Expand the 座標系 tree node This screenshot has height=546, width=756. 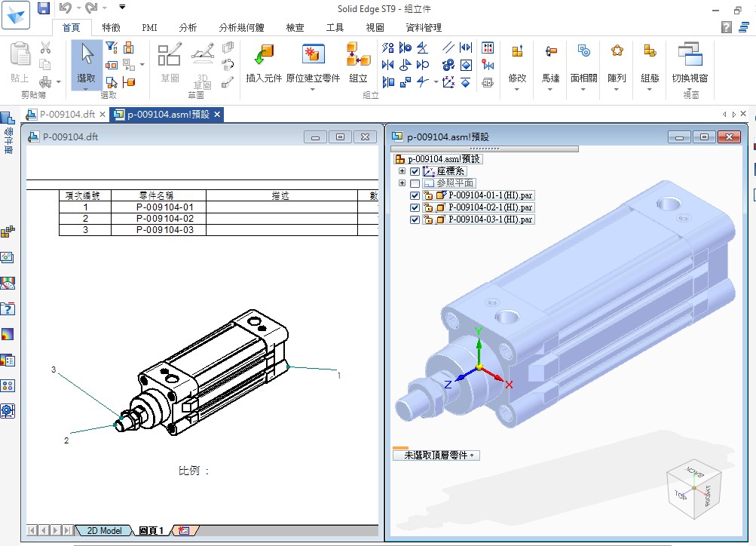(x=402, y=170)
